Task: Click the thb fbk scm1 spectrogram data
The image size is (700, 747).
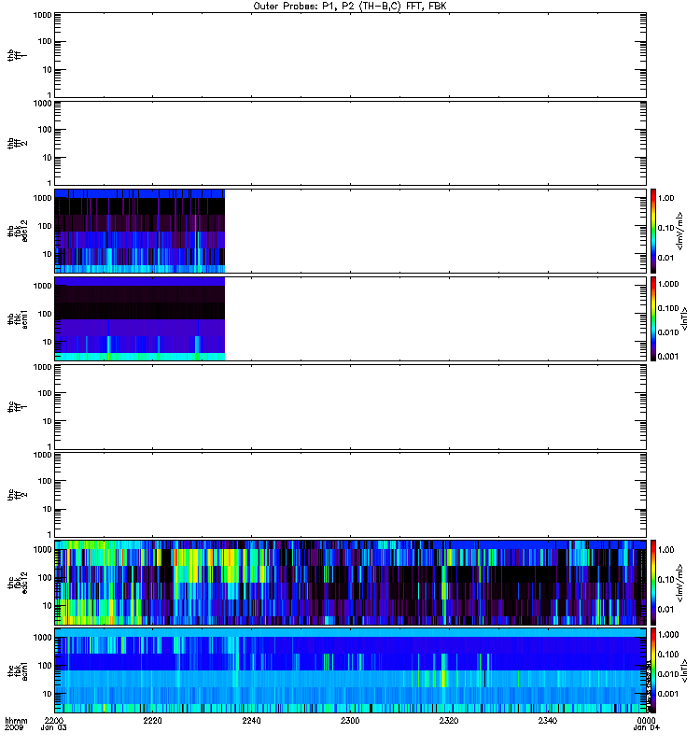Action: [x=139, y=318]
